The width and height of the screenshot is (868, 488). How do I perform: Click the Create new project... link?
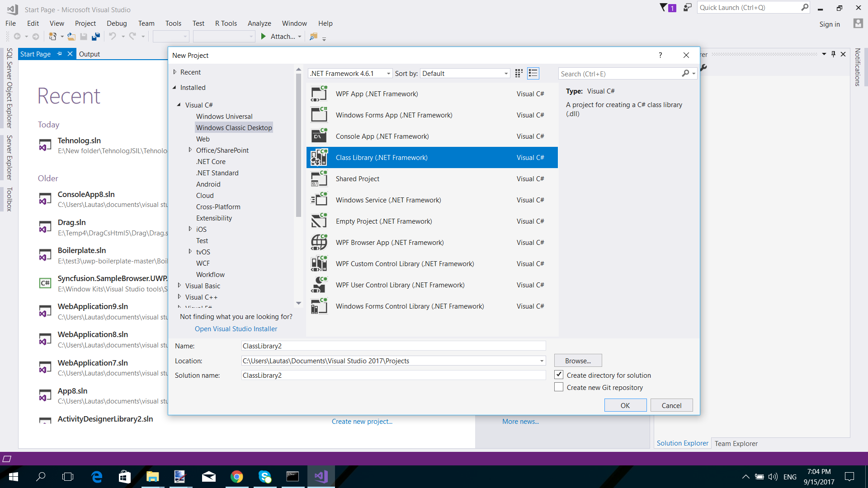pos(362,422)
